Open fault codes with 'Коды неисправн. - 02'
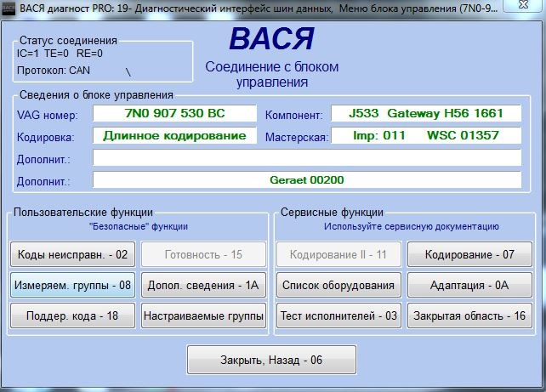The width and height of the screenshot is (546, 392). tap(72, 254)
